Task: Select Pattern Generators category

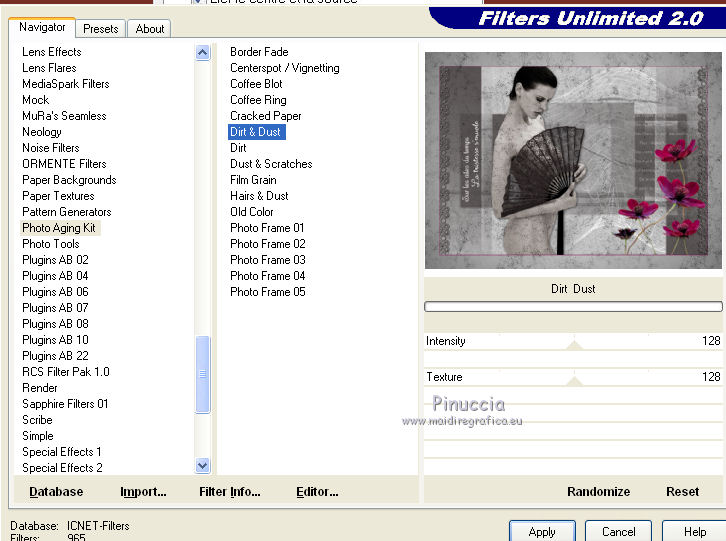Action: [67, 212]
